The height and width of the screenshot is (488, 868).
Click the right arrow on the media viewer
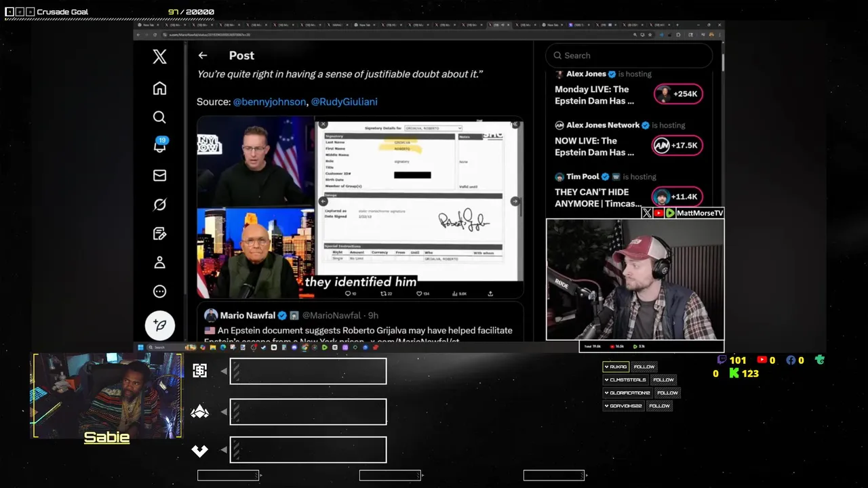[x=515, y=201]
